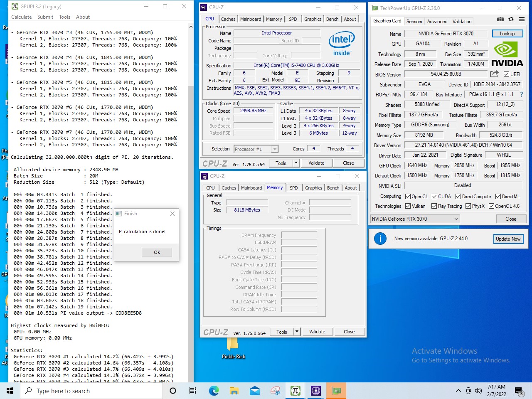Click the taskbar clock and date
Screen dimensions: 532x399
click(x=496, y=391)
